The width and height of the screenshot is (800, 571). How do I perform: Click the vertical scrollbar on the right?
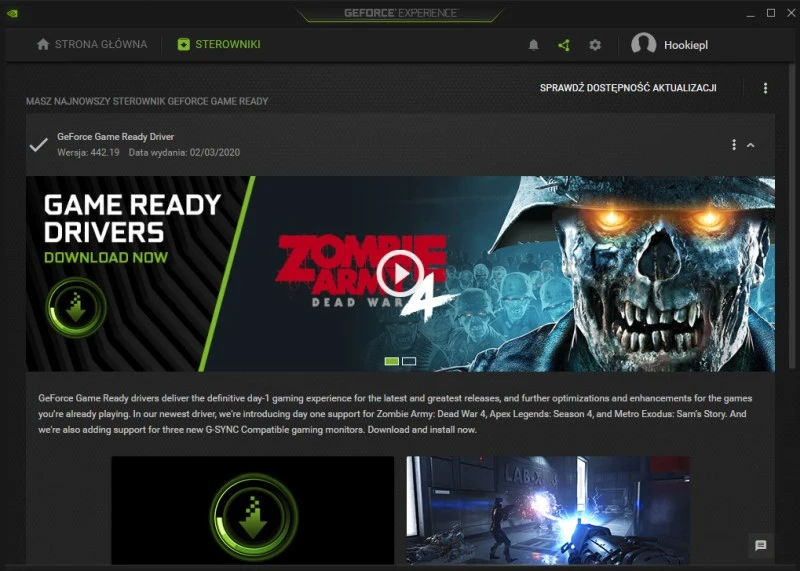click(792, 214)
